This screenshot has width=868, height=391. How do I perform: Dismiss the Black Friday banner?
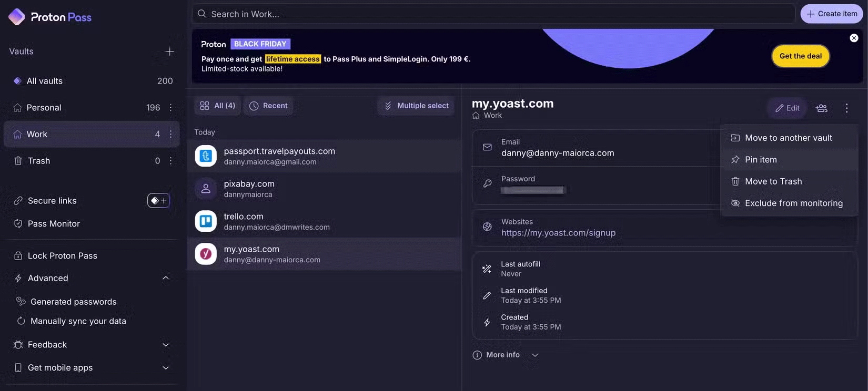pyautogui.click(x=854, y=38)
